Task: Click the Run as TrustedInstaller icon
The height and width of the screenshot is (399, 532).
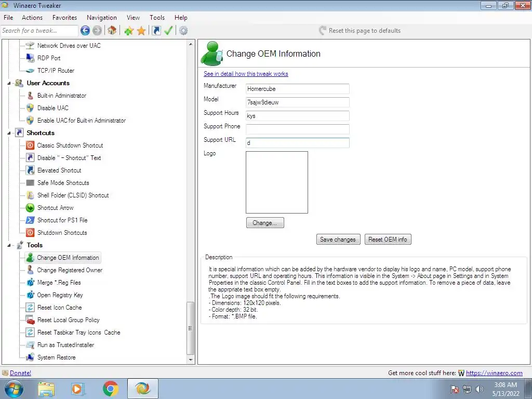Action: [30, 345]
